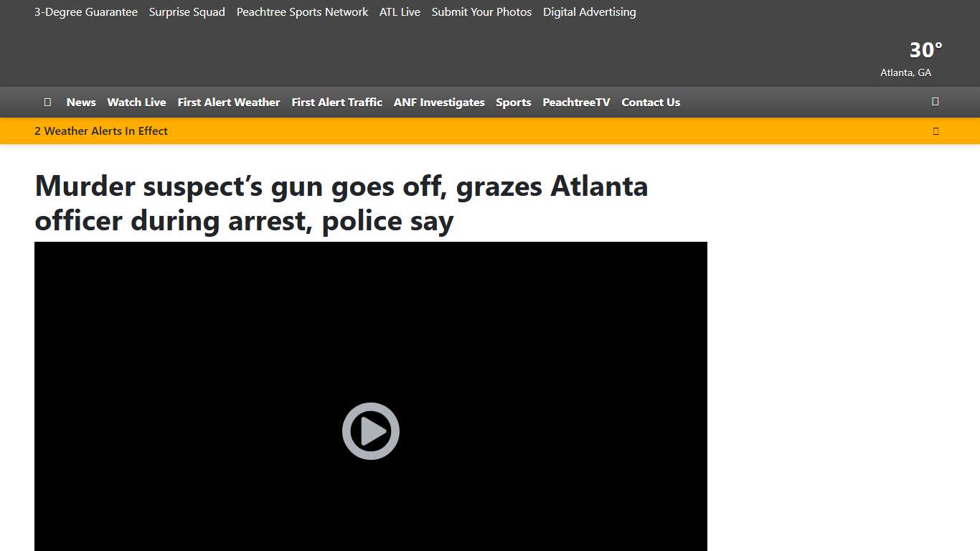Click the Surprise Squad link
The width and height of the screenshot is (980, 551).
tap(187, 11)
